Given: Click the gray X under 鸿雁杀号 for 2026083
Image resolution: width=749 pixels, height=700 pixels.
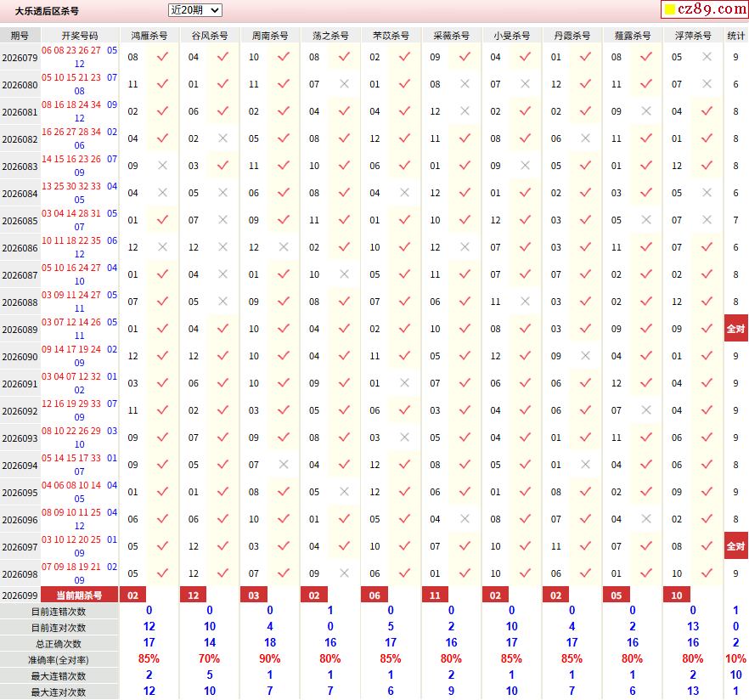Looking at the screenshot, I should [x=163, y=166].
